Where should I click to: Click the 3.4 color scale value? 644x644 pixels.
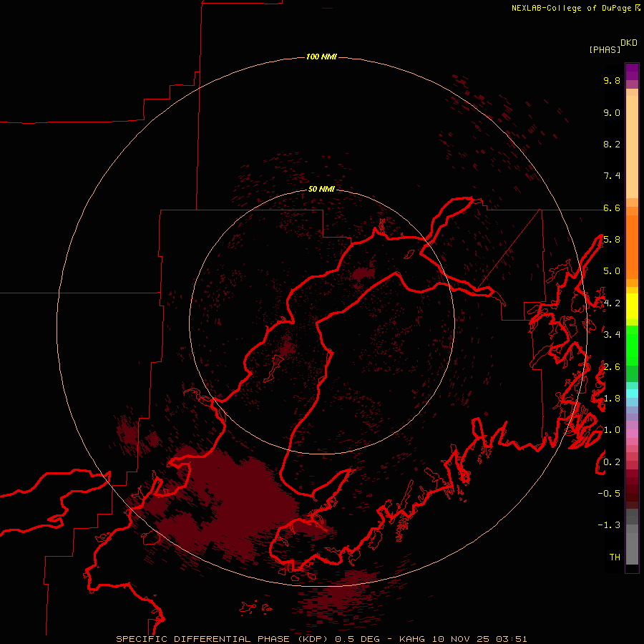[x=612, y=335]
